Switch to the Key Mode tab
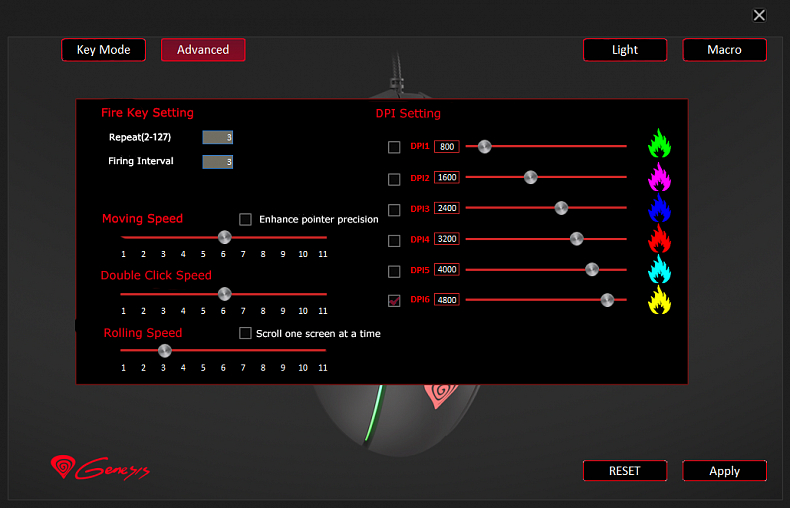 point(103,50)
